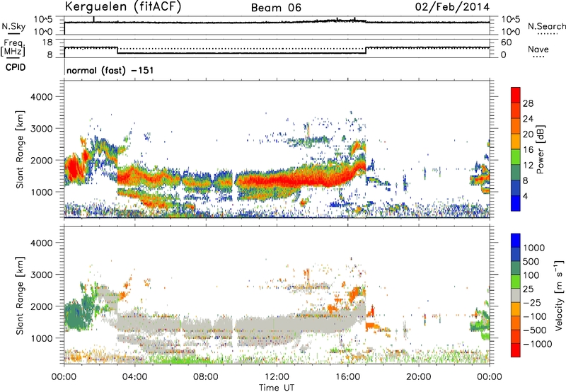Screen dimensions: 566x392
Task: Click the '20:00' time axis tick label
Action: point(418,377)
